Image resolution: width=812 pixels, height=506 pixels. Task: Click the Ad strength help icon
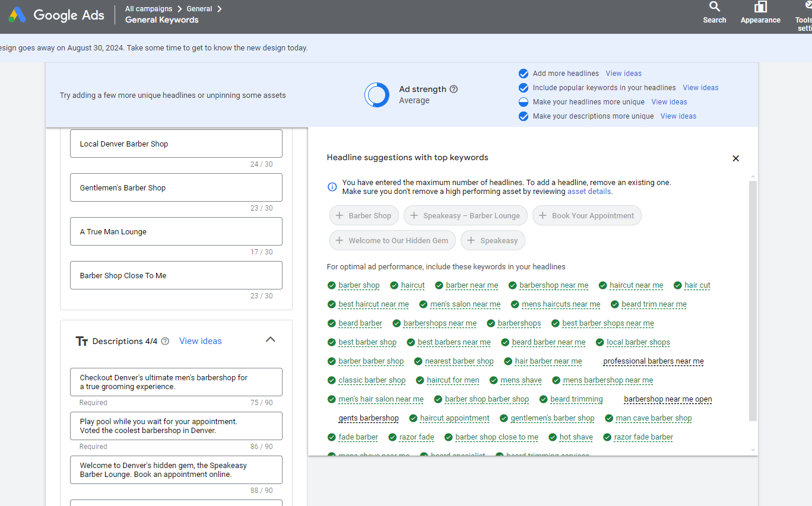(453, 89)
